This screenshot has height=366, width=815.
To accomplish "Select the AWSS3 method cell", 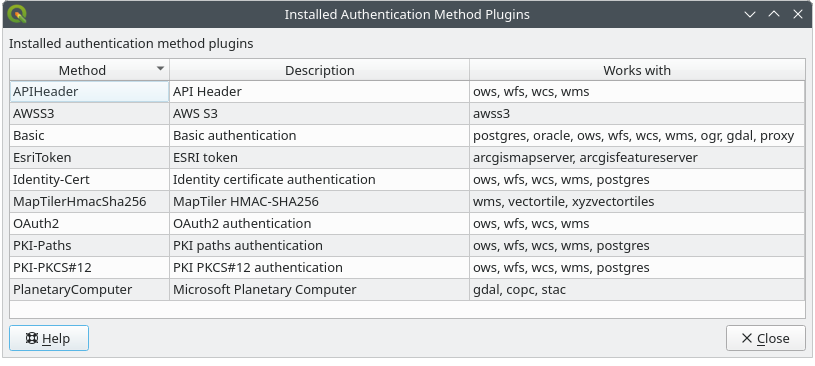I will (89, 113).
